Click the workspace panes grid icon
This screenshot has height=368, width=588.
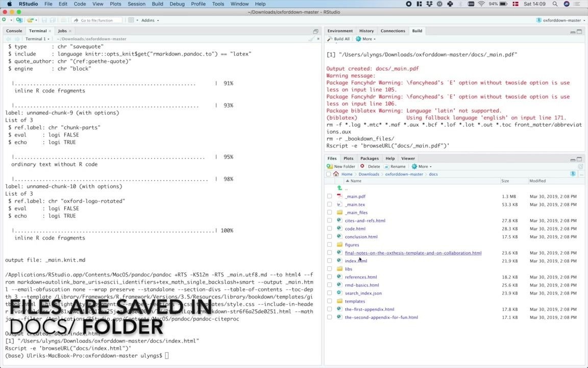131,20
